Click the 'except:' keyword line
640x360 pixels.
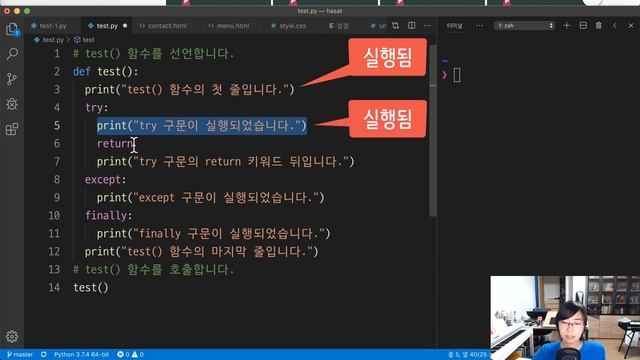click(105, 179)
